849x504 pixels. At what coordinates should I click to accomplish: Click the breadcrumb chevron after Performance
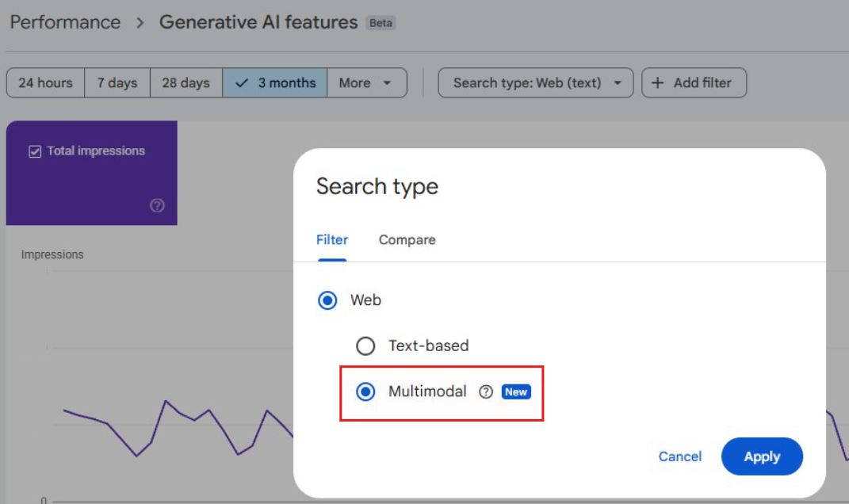click(x=140, y=23)
